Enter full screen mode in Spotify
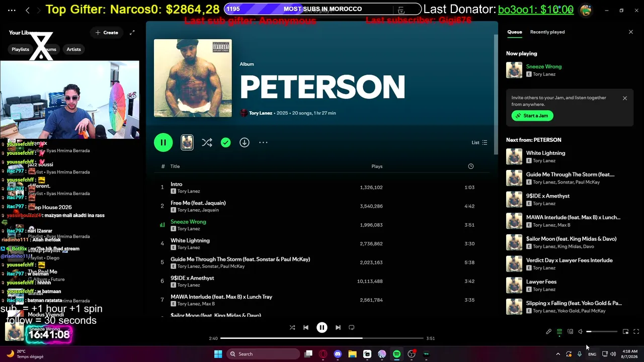This screenshot has height=362, width=644. point(636,332)
